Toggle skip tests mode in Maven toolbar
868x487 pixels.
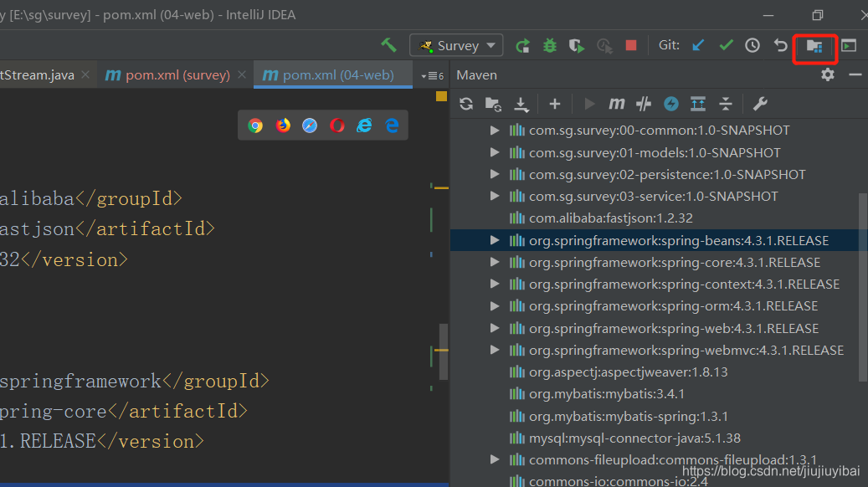(645, 103)
